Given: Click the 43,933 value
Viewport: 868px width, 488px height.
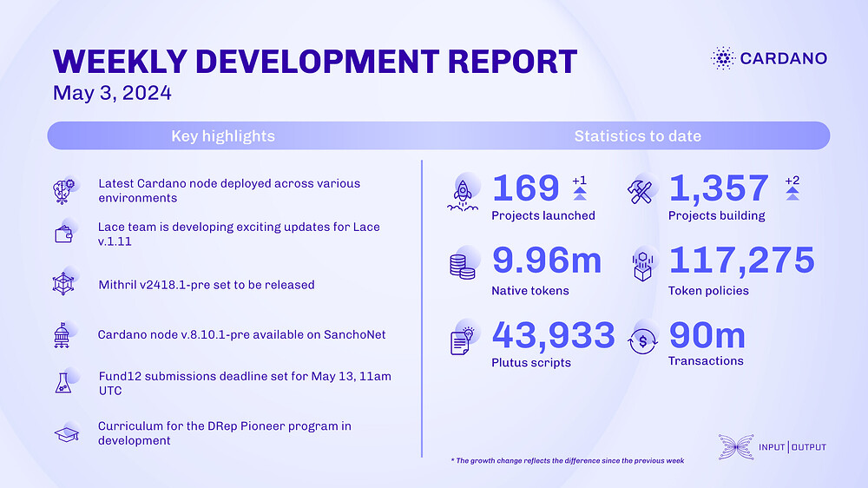Looking at the screenshot, I should [553, 335].
